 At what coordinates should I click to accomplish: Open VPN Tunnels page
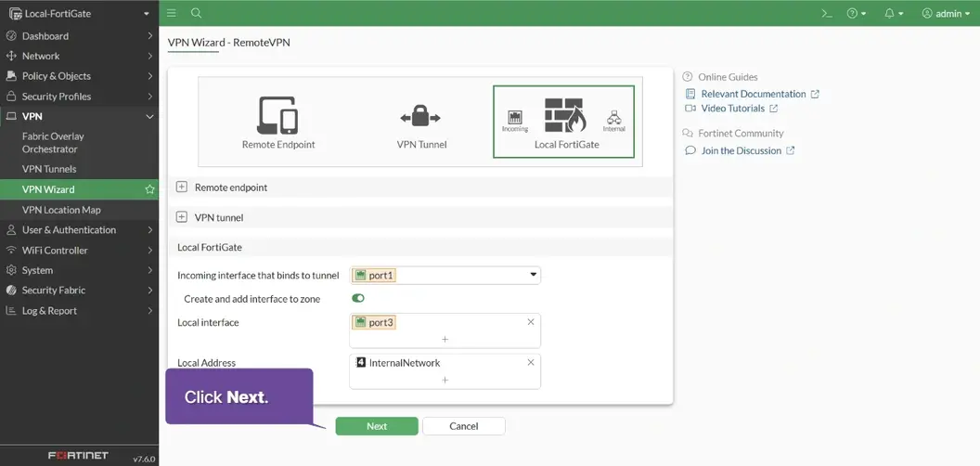49,169
